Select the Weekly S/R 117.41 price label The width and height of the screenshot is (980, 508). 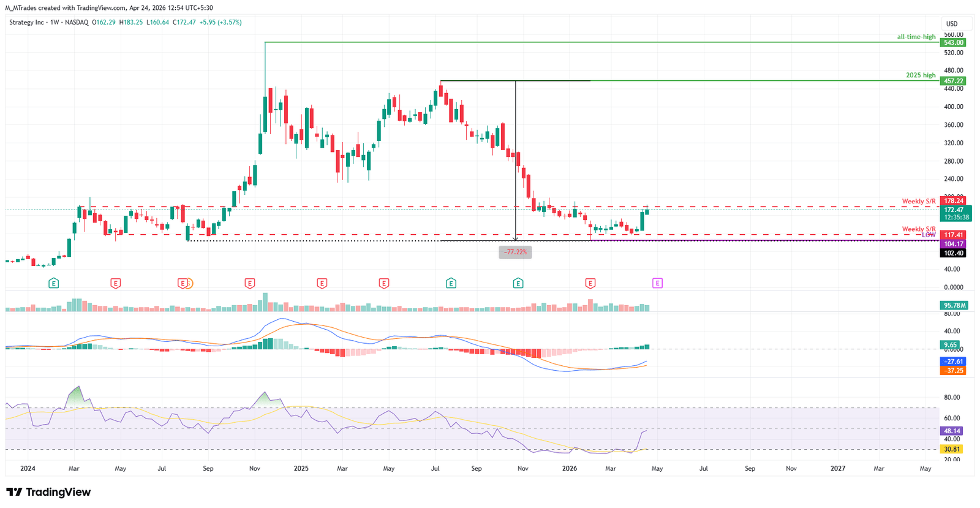[x=953, y=235]
